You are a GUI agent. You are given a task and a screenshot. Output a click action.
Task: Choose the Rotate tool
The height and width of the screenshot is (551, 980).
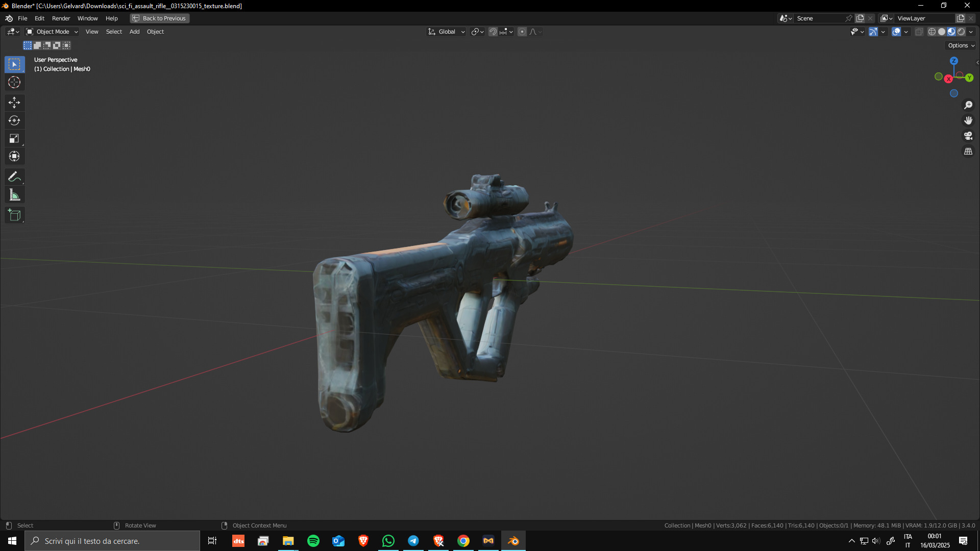[14, 120]
